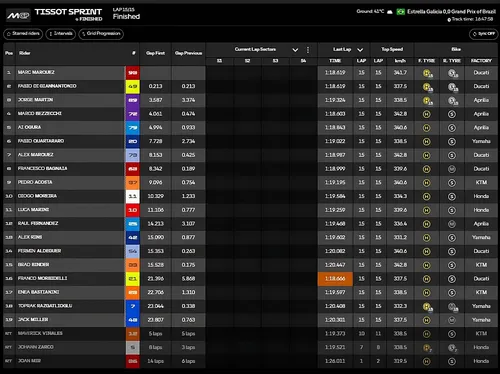The image size is (500, 374).
Task: Click Alex Rins's front tyre icon
Action: 426,238
